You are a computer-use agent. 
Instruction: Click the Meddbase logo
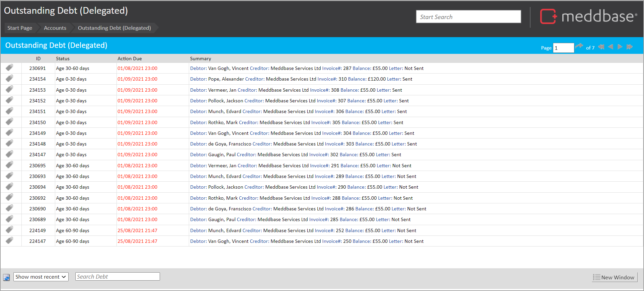pos(588,16)
